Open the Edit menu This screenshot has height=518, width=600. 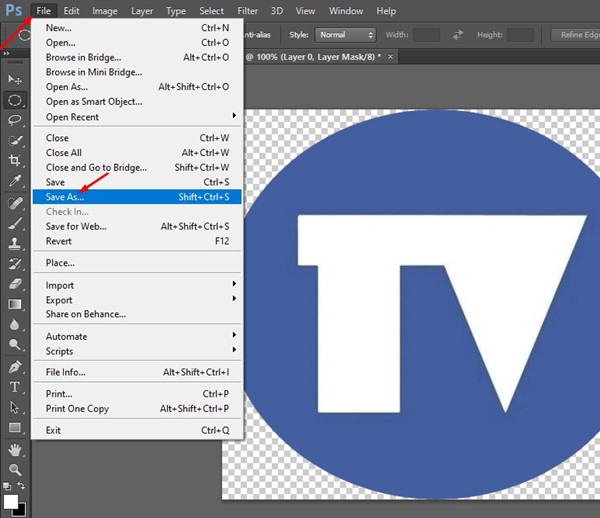coord(72,11)
